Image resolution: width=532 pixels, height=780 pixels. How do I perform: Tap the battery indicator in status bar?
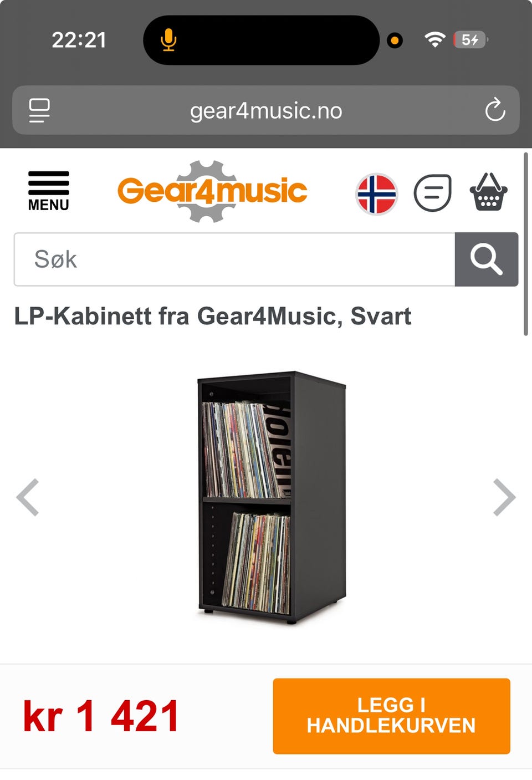pyautogui.click(x=470, y=40)
